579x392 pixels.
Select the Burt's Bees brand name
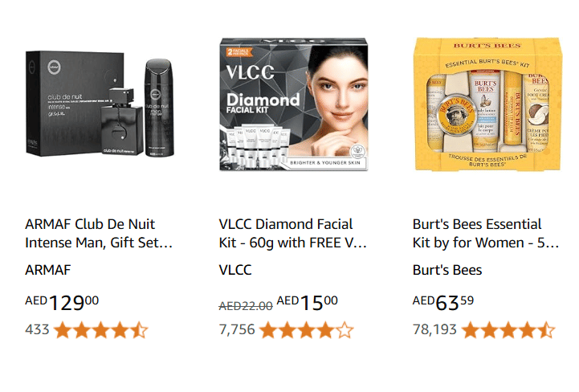tap(447, 270)
